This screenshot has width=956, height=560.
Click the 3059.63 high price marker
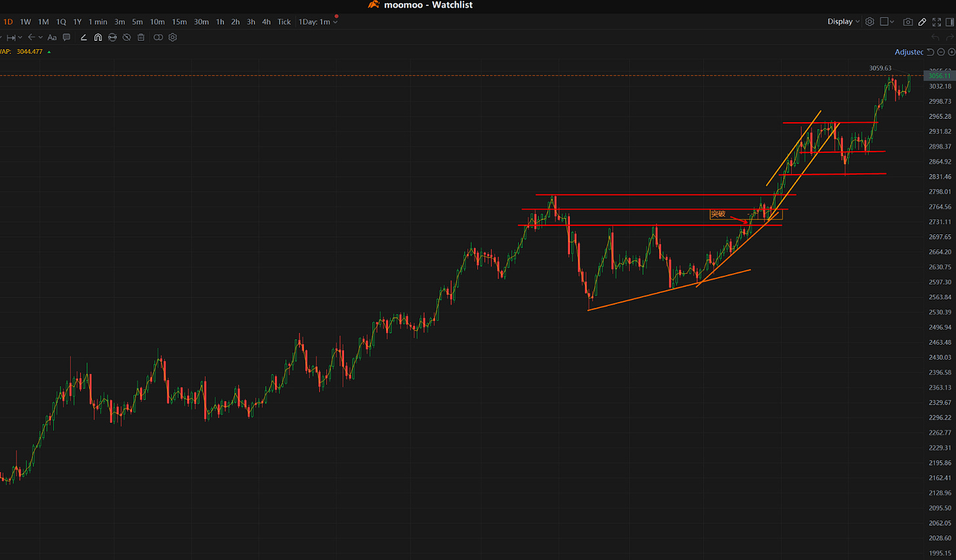point(880,68)
